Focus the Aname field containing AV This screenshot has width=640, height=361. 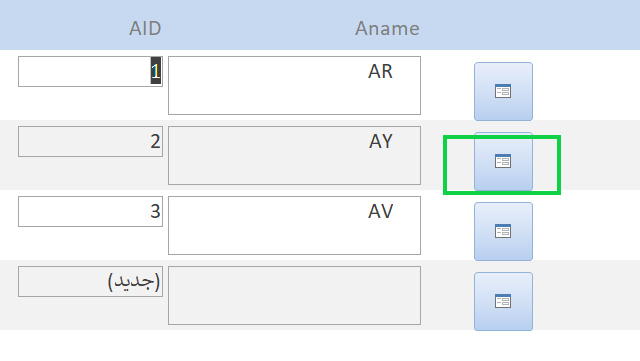pyautogui.click(x=294, y=225)
